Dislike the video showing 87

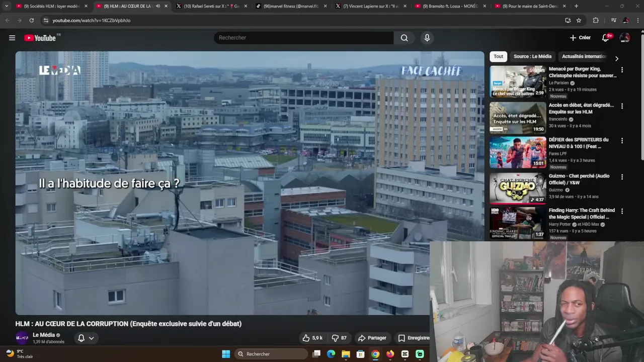[339, 338]
